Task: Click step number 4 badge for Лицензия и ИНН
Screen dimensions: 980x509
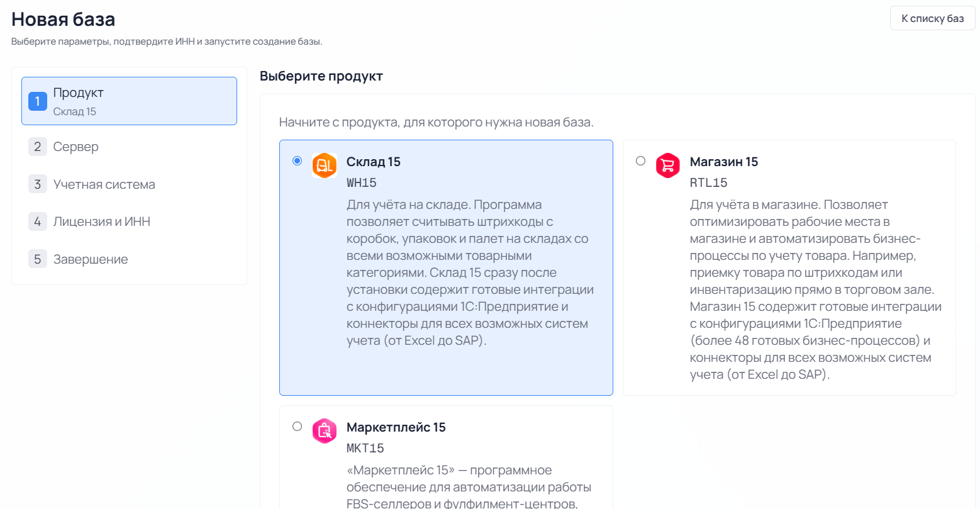Action: (x=38, y=221)
